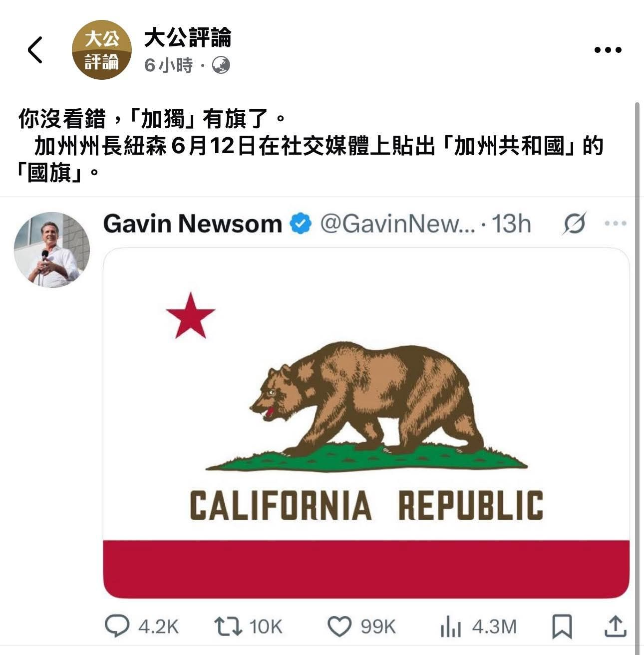The width and height of the screenshot is (644, 655).
Task: Bookmark the tweet
Action: 562,627
